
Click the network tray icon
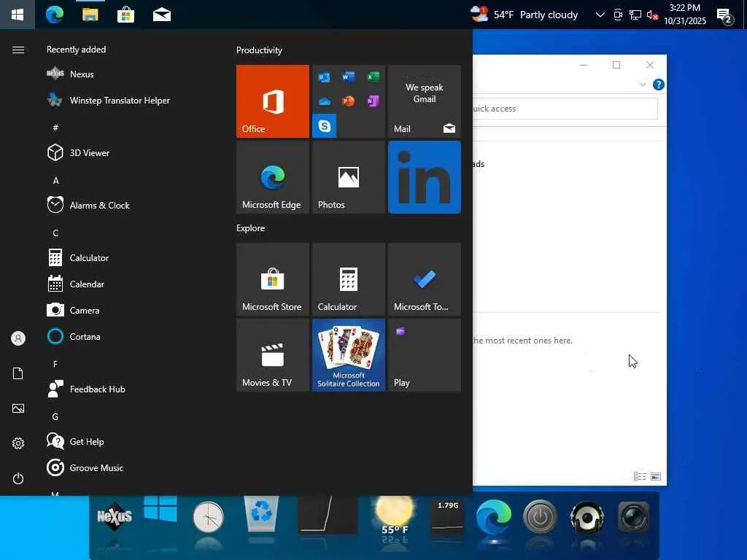pos(635,15)
